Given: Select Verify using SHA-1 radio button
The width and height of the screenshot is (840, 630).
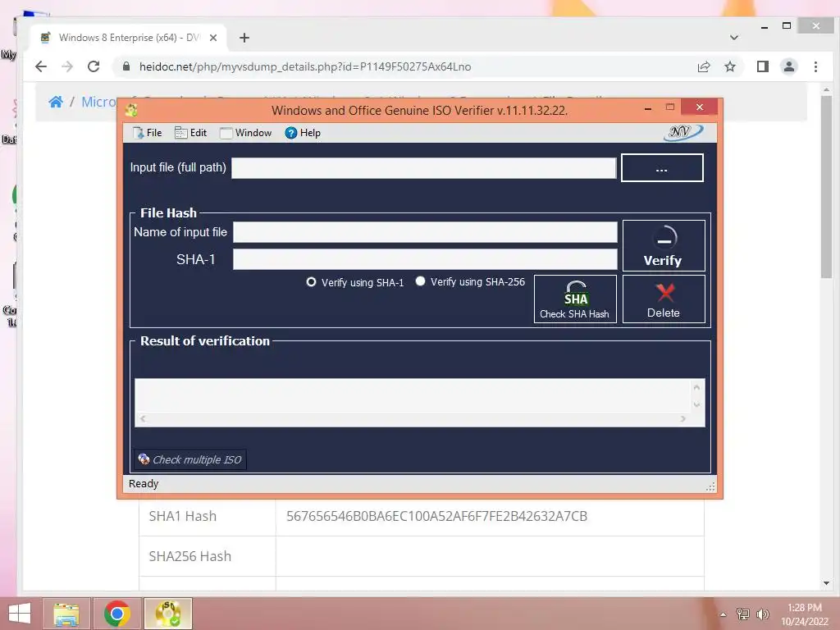Looking at the screenshot, I should pos(311,282).
